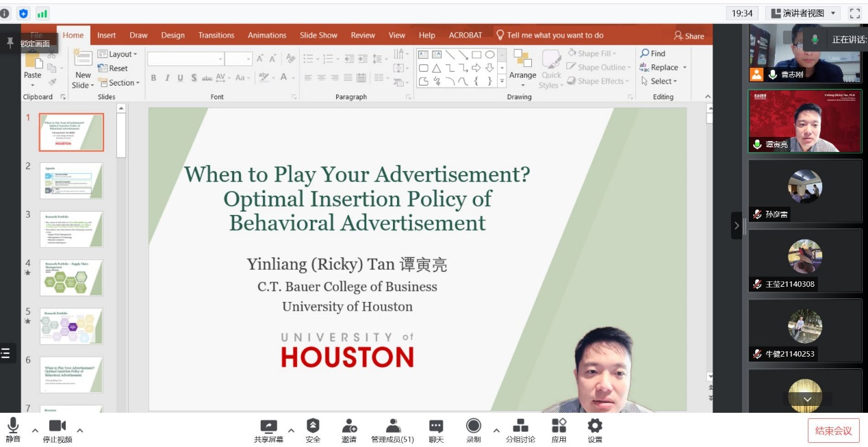Click Shape Fill color option
868x447 pixels.
point(592,53)
